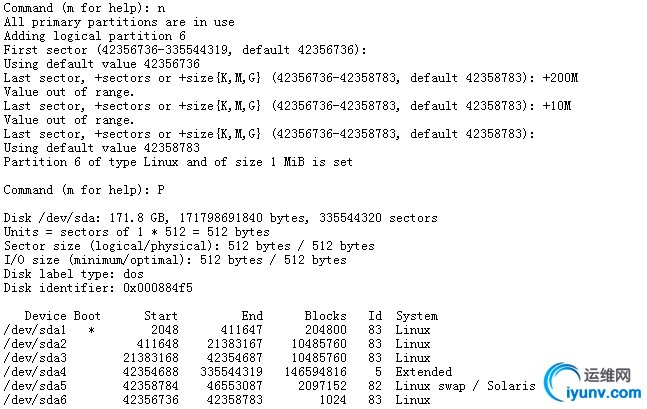Click the /dev/sda1 device row
The width and height of the screenshot is (647, 409).
(217, 330)
